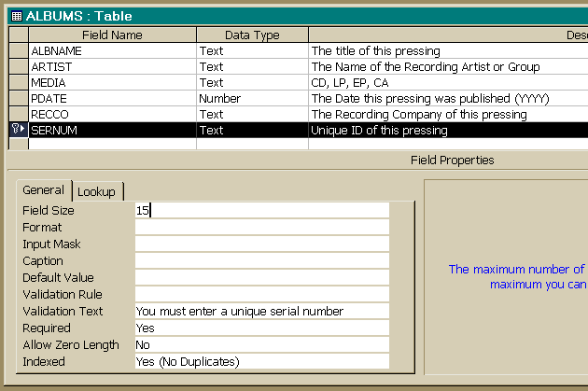Click description 'Unique ID of this pressing'
Screen dimensions: 588x391
tap(379, 131)
